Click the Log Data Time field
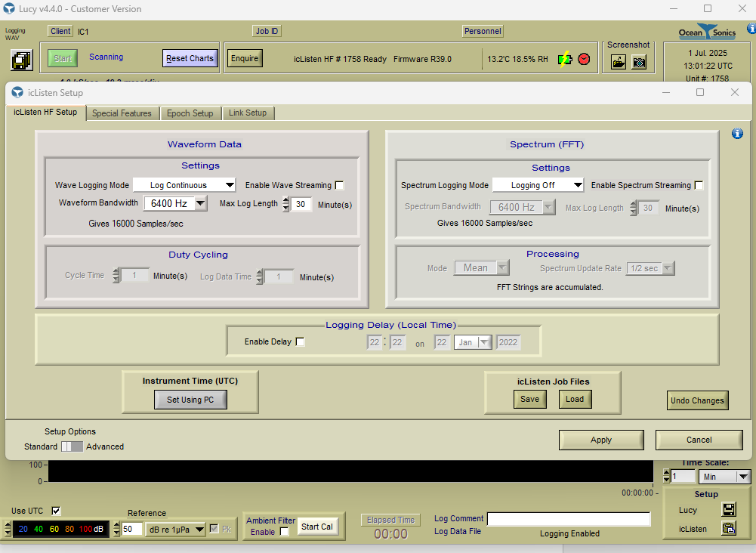 pyautogui.click(x=278, y=276)
